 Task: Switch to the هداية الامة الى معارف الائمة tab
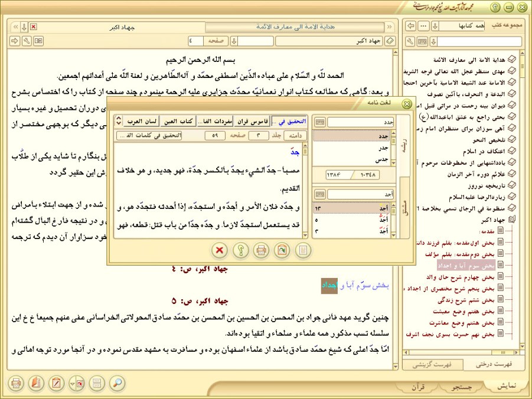pos(295,27)
